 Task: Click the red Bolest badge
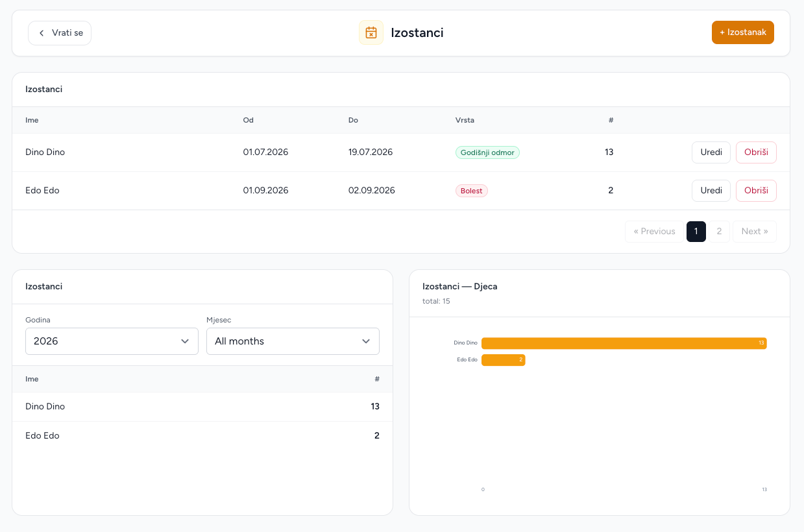472,191
